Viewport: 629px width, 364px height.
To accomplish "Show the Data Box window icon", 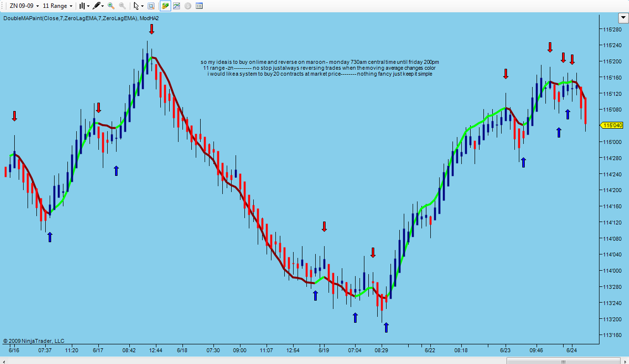I will 151,6.
